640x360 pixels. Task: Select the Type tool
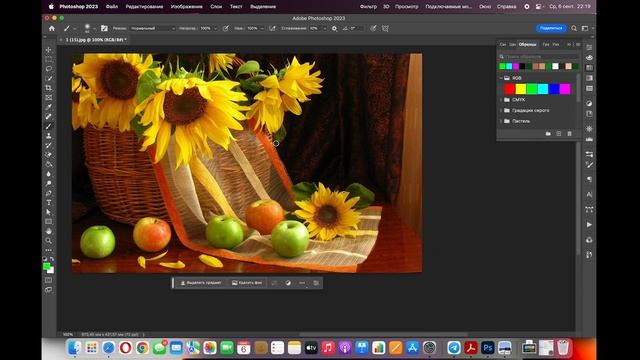click(x=49, y=202)
